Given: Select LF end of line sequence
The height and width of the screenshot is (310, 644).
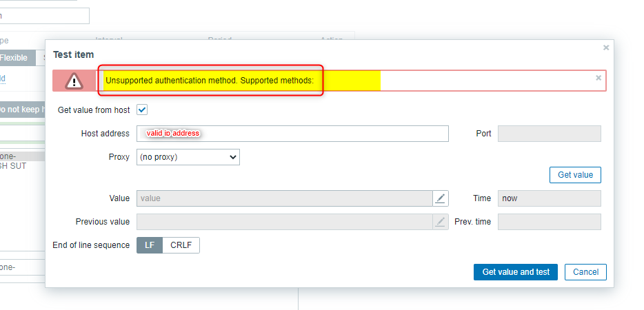Looking at the screenshot, I should pos(150,245).
